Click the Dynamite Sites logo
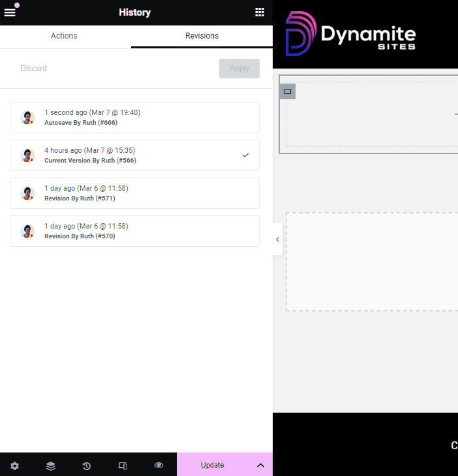The width and height of the screenshot is (458, 476). 350,34
